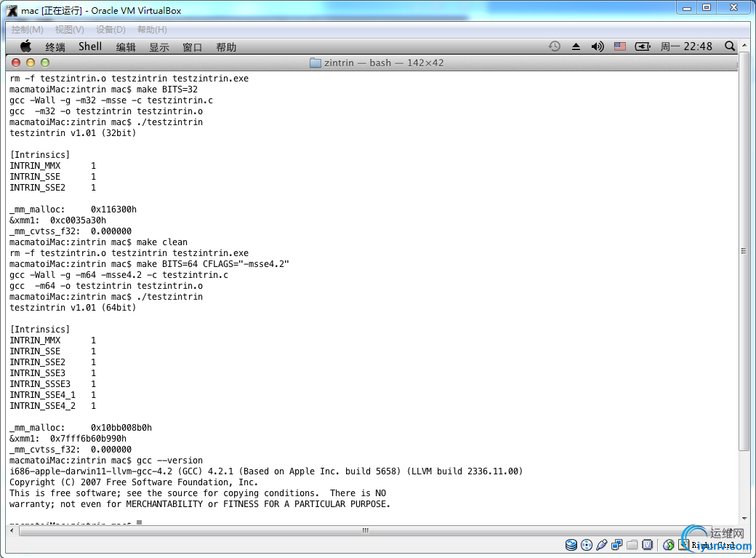Click the 'INTRIN_SSE4_2' row
The width and height of the screenshot is (756, 558).
(52, 405)
